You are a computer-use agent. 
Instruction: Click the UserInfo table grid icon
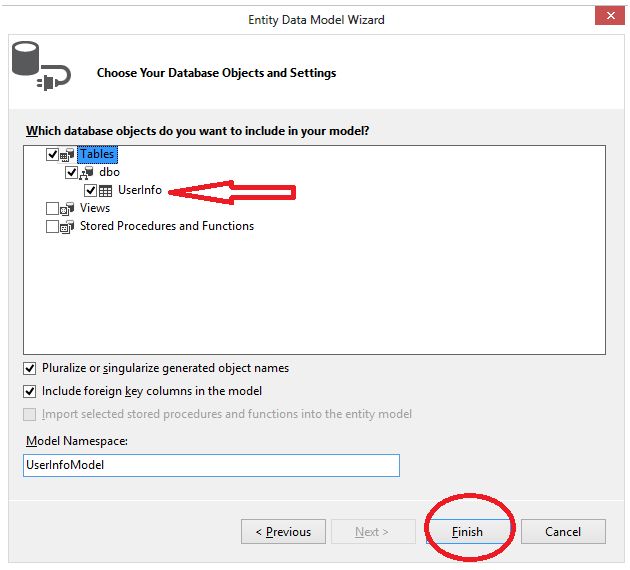[106, 191]
